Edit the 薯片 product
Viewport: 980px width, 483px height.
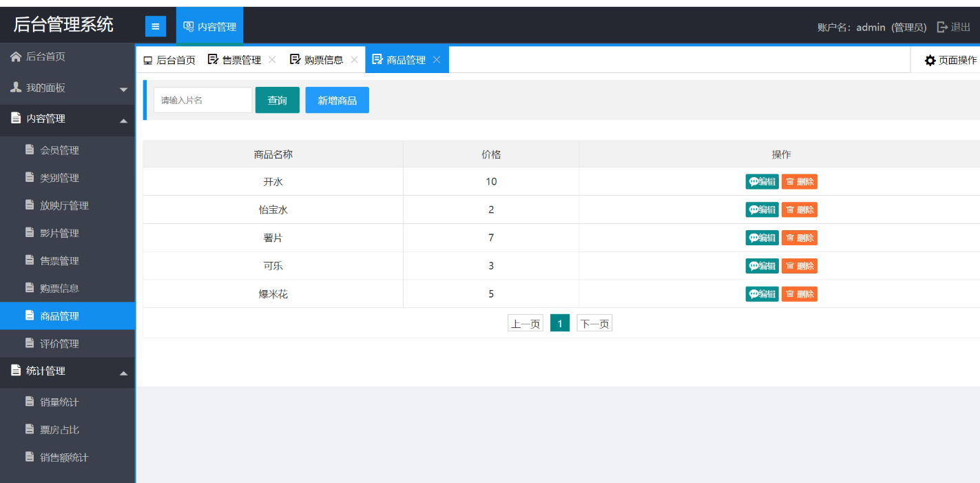[x=762, y=238]
